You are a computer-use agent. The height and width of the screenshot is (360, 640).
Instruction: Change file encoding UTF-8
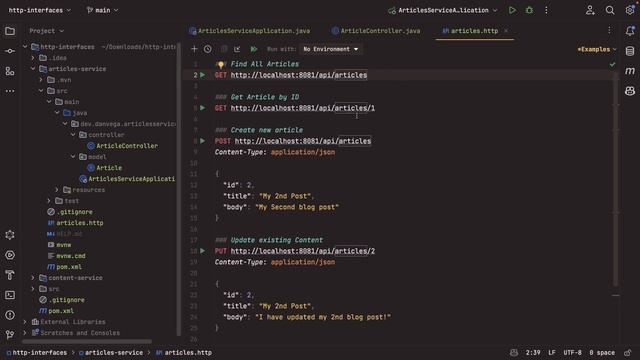pyautogui.click(x=572, y=353)
